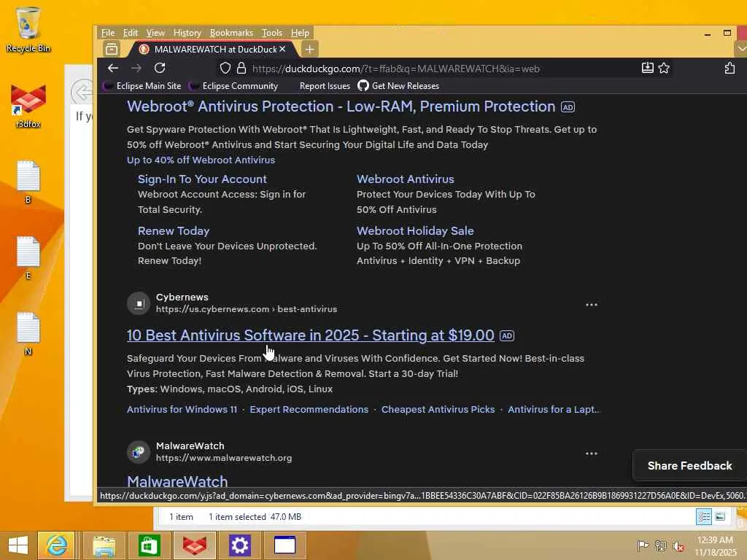The image size is (747, 560).
Task: Open 10 Best Antivirus Software result
Action: tap(310, 335)
